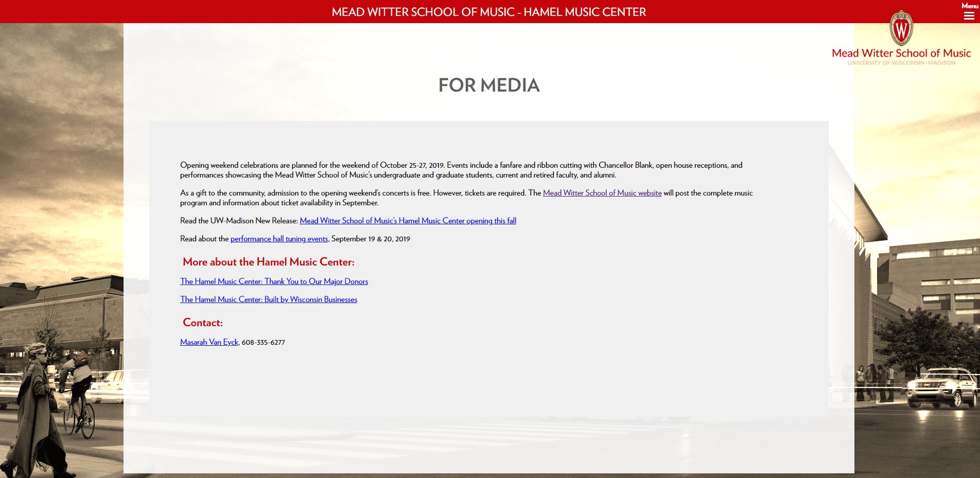The height and width of the screenshot is (478, 980).
Task: Open 'Thank You to Our Major Donors' link
Action: [274, 281]
